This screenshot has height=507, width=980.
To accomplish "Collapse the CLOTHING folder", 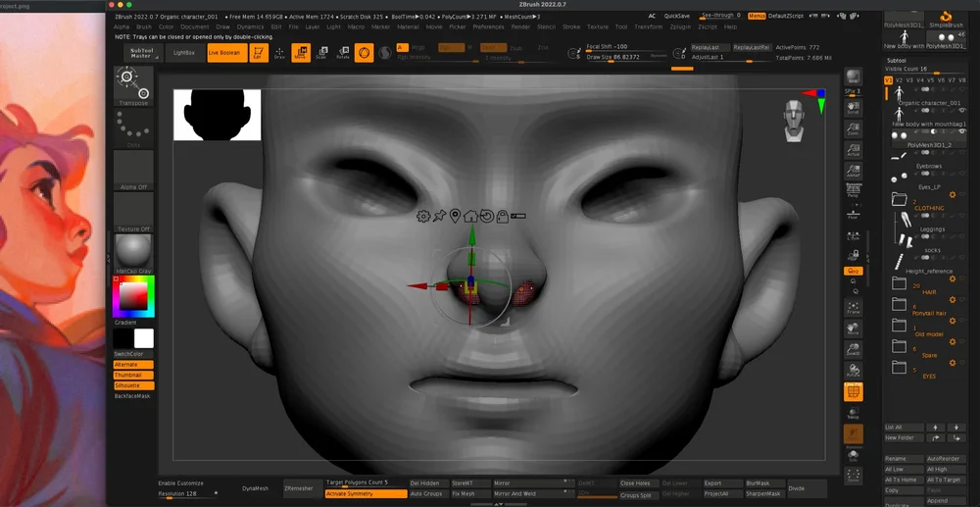I will pyautogui.click(x=899, y=199).
